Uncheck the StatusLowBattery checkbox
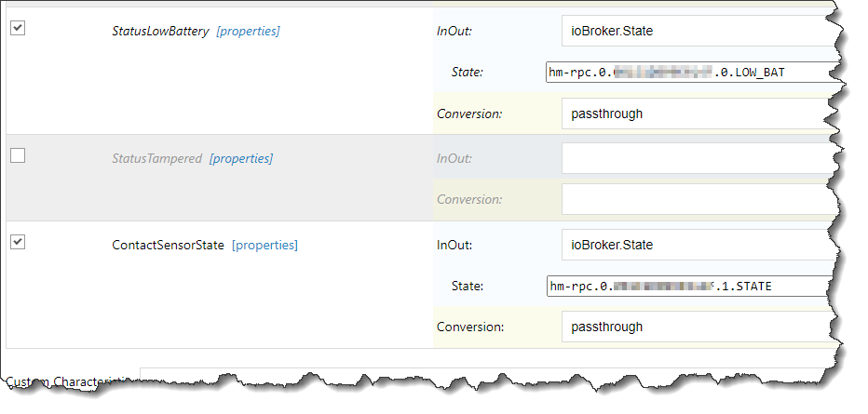Screen dimensions: 868x414 point(18,28)
